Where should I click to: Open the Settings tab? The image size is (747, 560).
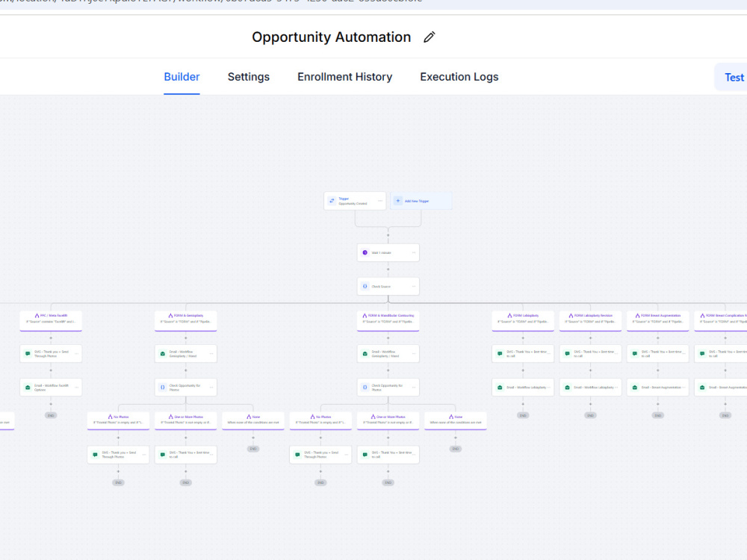tap(248, 77)
